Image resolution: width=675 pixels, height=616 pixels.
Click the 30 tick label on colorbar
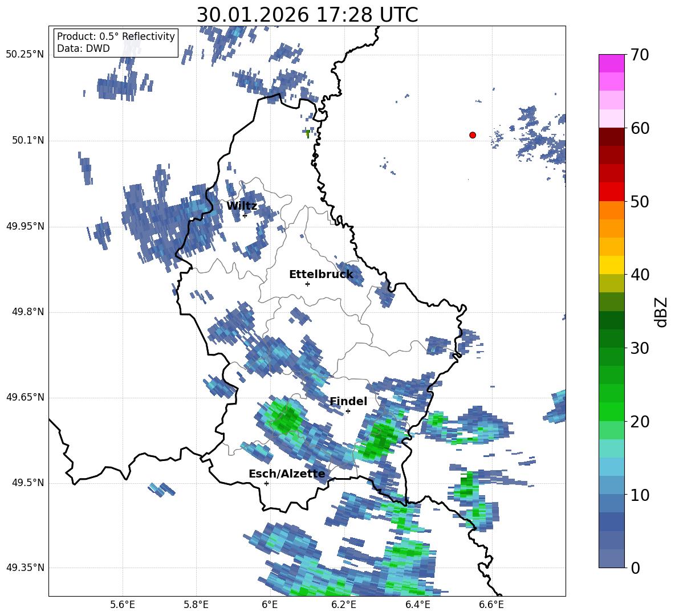[640, 348]
